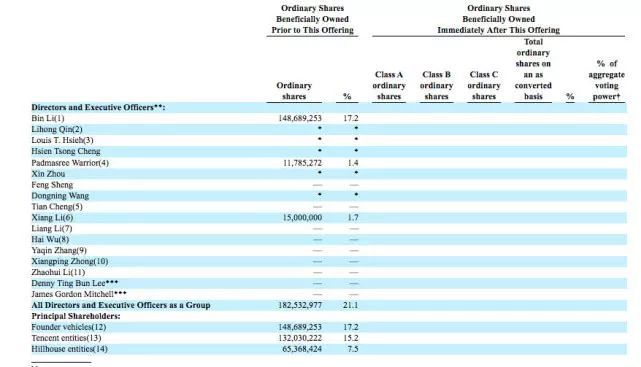Click the Class C ordinary shares column header
Image resolution: width=641 pixels, height=367 pixels.
484,86
